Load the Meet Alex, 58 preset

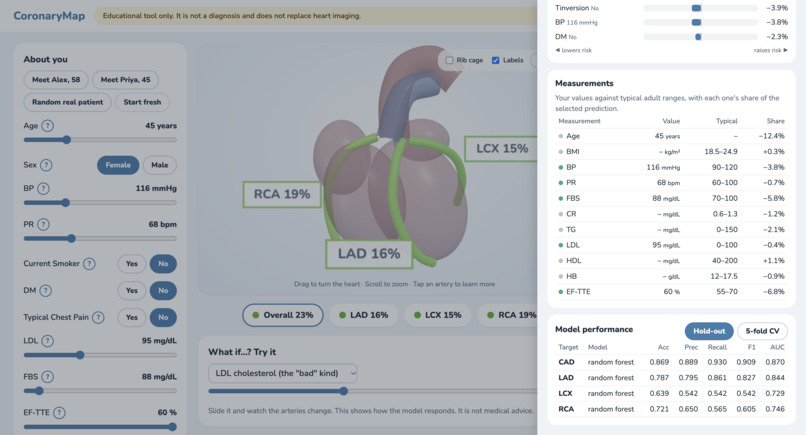[56, 80]
